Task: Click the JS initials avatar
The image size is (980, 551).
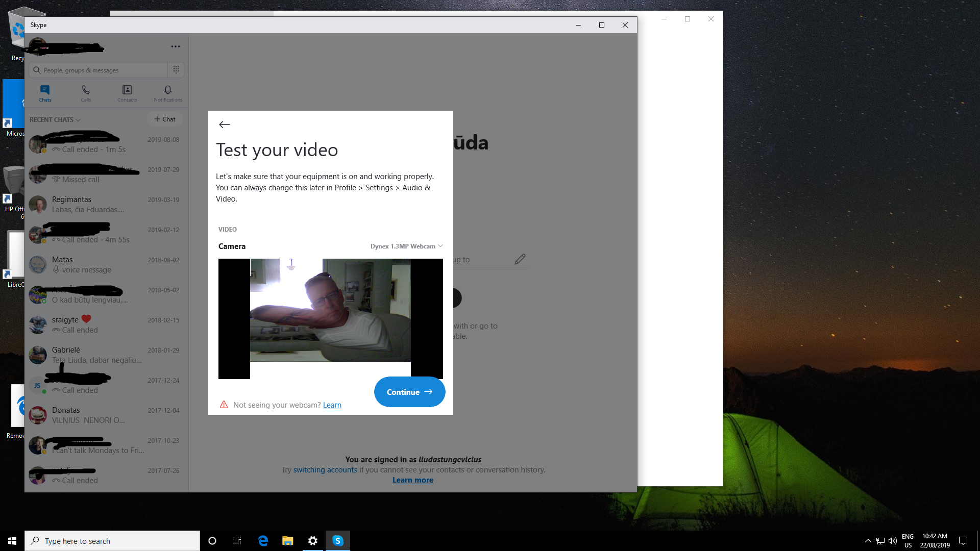Action: 38,385
